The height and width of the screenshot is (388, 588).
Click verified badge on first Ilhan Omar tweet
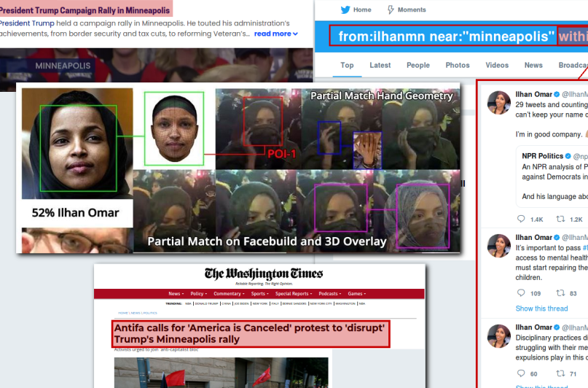(557, 94)
